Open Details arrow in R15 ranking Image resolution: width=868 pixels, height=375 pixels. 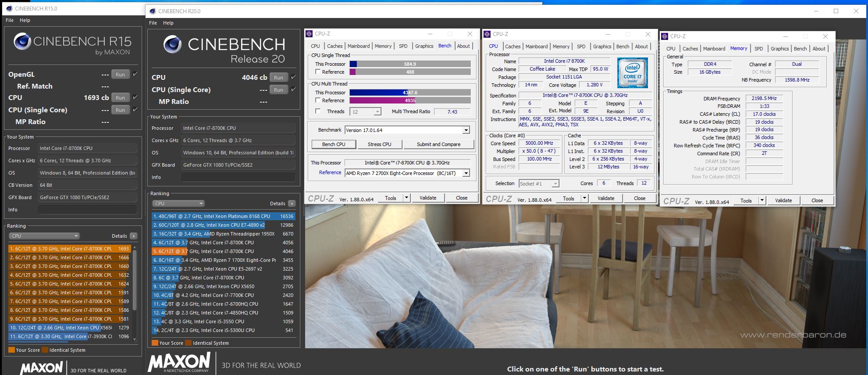[134, 236]
